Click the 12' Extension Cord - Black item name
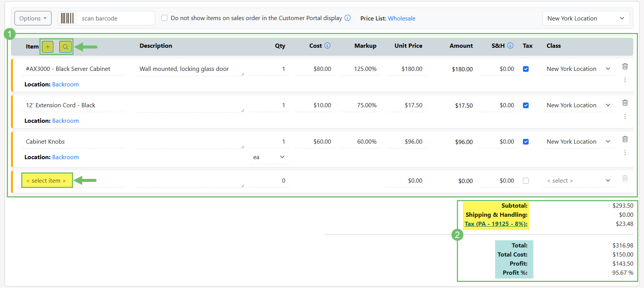Viewport: 644px width, 288px height. [x=73, y=105]
